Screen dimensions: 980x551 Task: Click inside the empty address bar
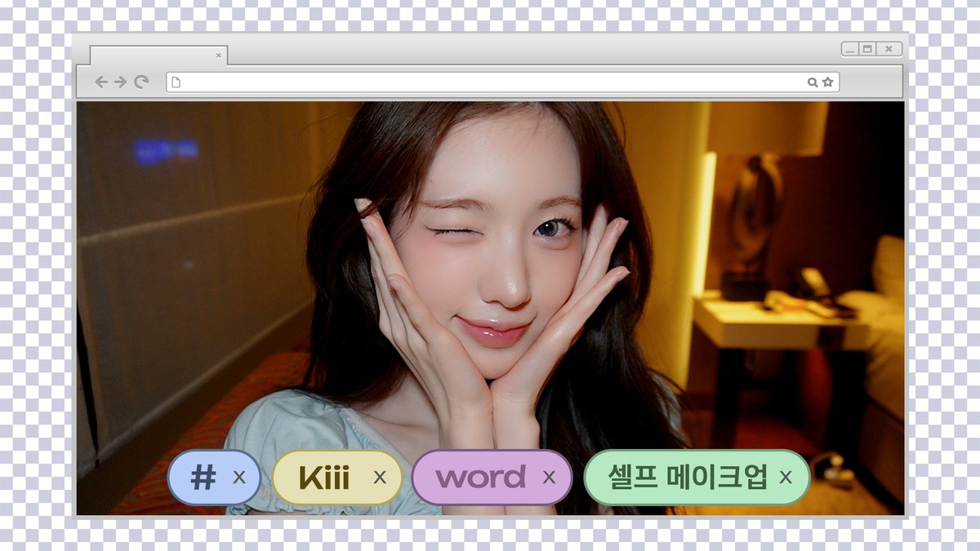[490, 82]
